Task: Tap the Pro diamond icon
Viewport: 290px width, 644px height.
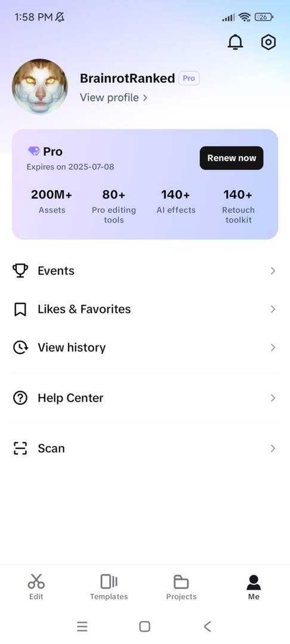Action: point(33,151)
